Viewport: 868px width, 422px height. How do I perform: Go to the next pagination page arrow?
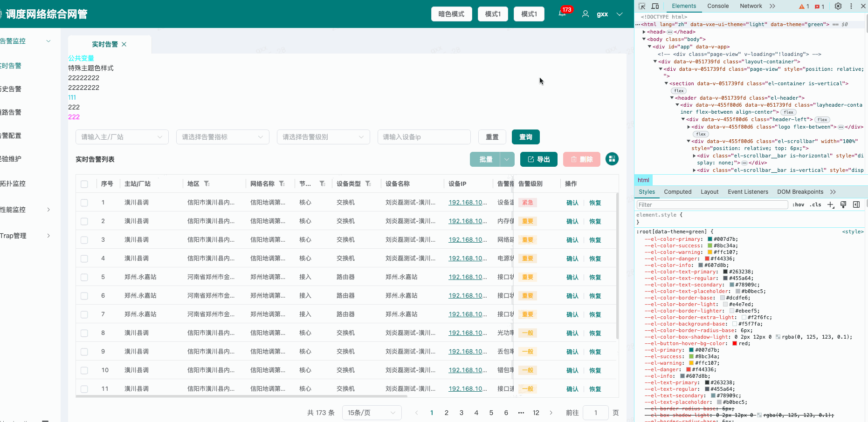click(x=551, y=413)
